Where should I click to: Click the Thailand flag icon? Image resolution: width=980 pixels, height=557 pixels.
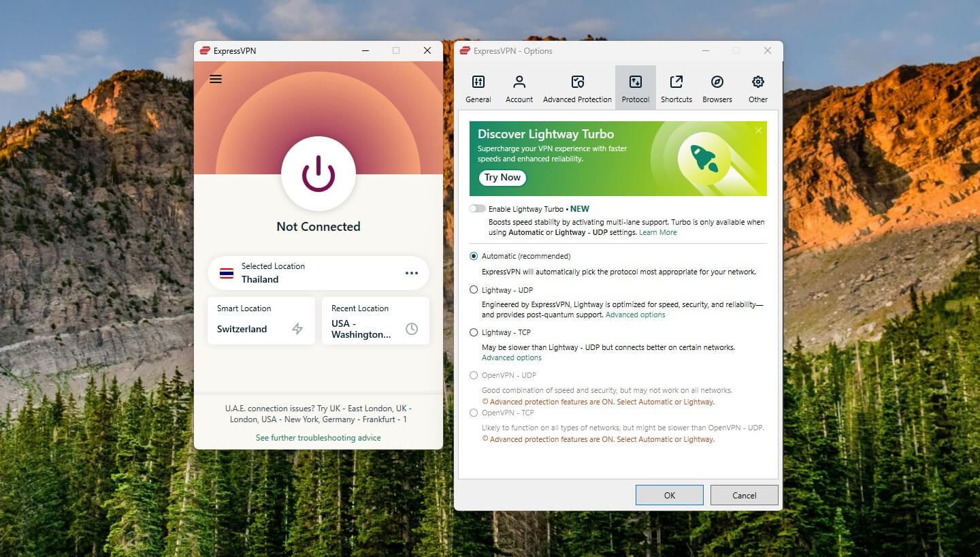[x=227, y=273]
